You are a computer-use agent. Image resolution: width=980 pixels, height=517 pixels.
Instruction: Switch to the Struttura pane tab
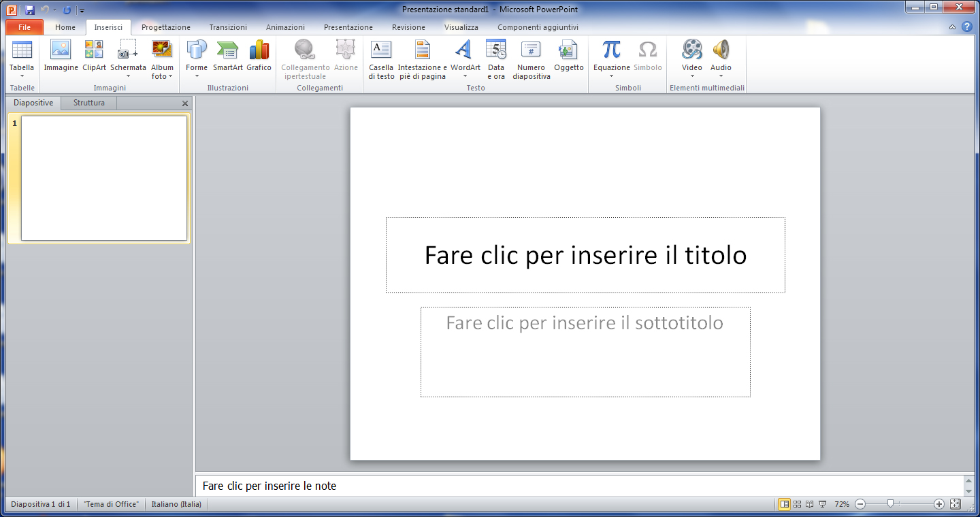(89, 103)
